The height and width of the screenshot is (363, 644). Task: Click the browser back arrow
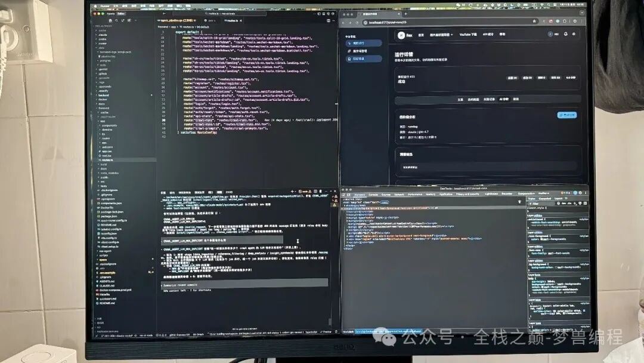coord(343,23)
